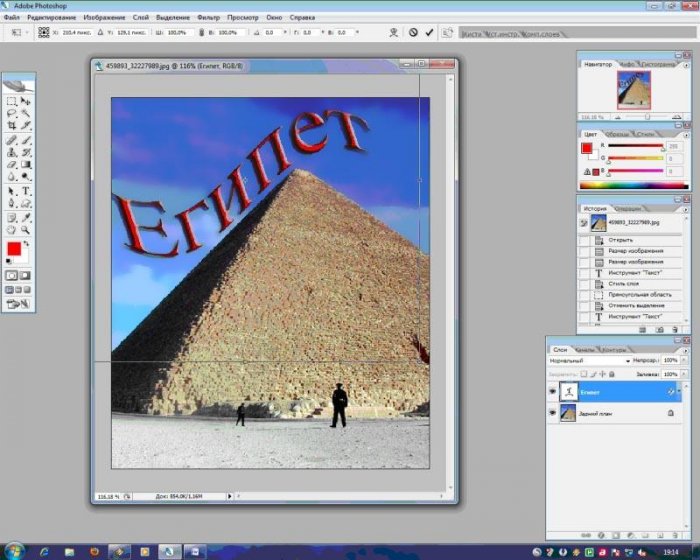Expand the layer fill percentage arrow

click(683, 374)
